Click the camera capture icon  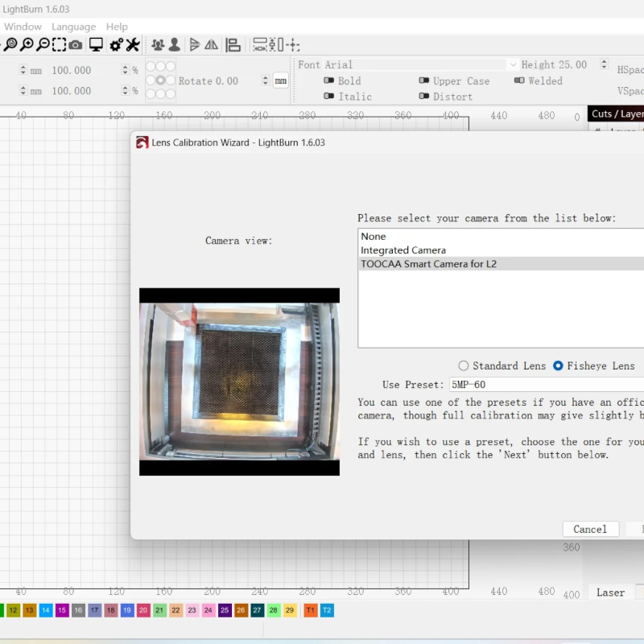tap(75, 45)
